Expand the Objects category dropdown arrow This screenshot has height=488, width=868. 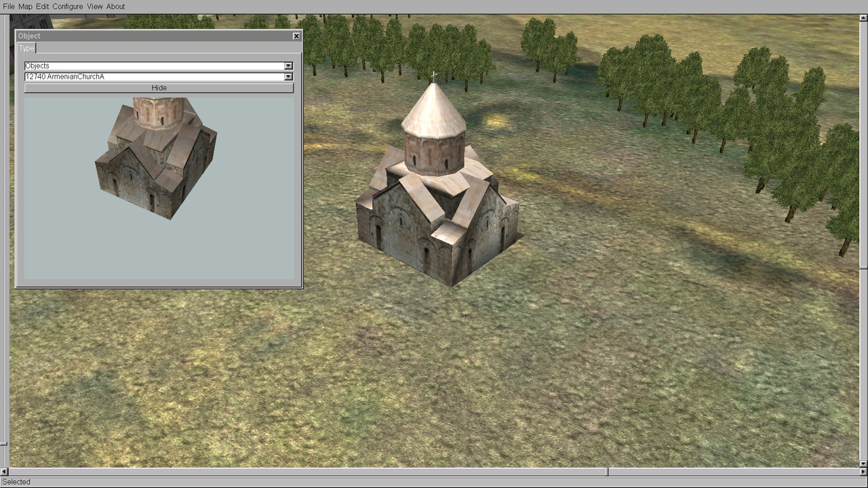[288, 66]
